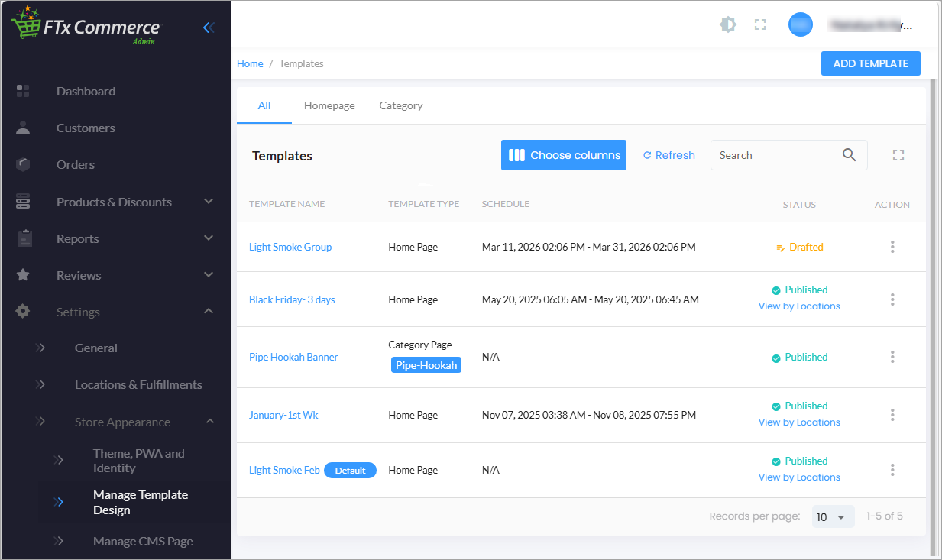Collapse the Store Appearance submenu
Viewport: 942px width, 560px height.
coord(210,422)
